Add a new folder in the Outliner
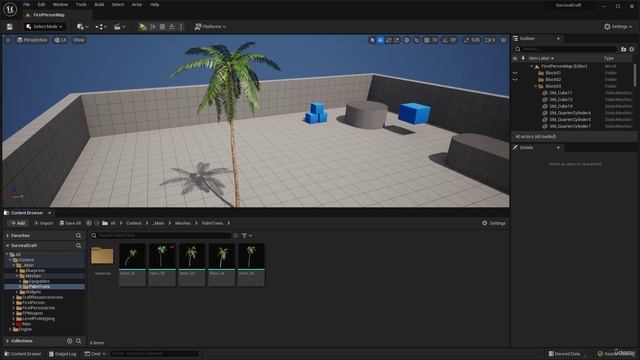Viewport: 640px width, 360px height. pos(623,49)
